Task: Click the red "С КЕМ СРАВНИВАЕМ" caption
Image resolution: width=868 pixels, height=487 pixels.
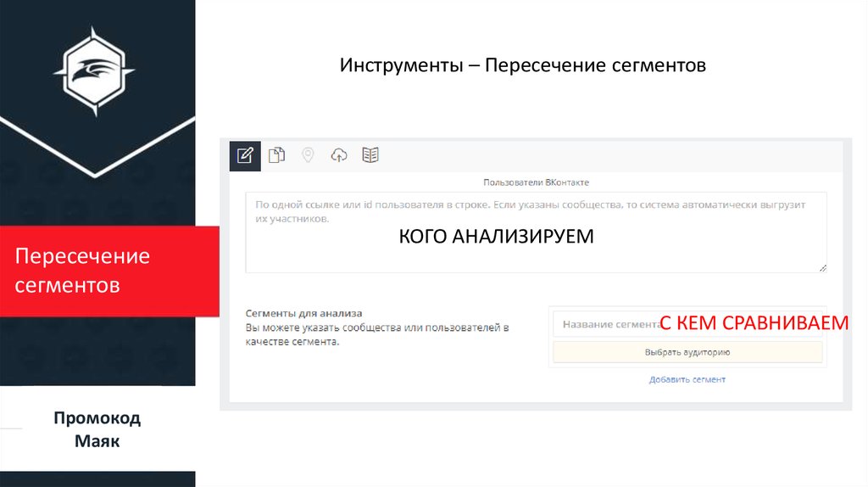Action: pos(754,322)
